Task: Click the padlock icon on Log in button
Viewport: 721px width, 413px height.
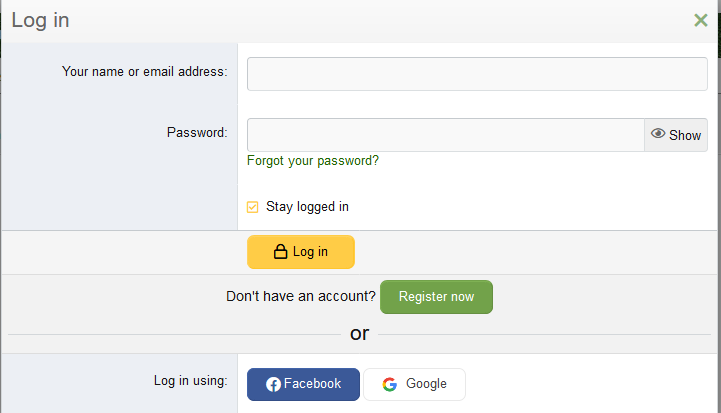Action: pos(280,252)
